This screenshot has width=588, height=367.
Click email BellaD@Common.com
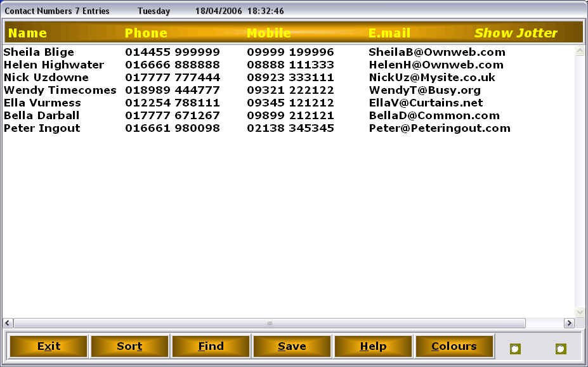click(434, 115)
